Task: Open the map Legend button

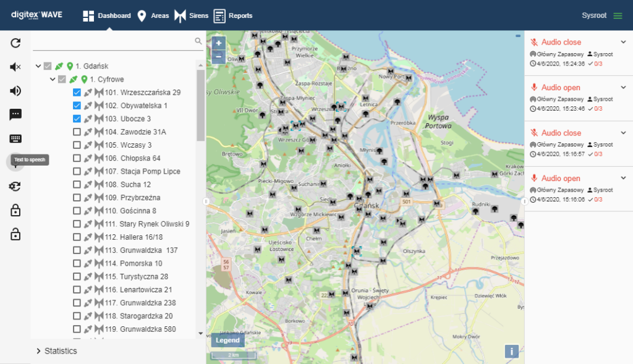Action: (227, 340)
